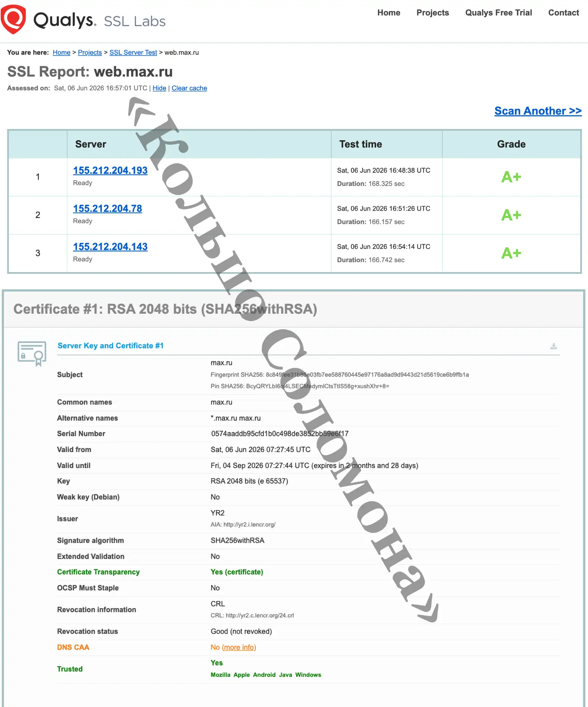This screenshot has height=707, width=588.
Task: Click the Hide link
Action: tap(159, 88)
